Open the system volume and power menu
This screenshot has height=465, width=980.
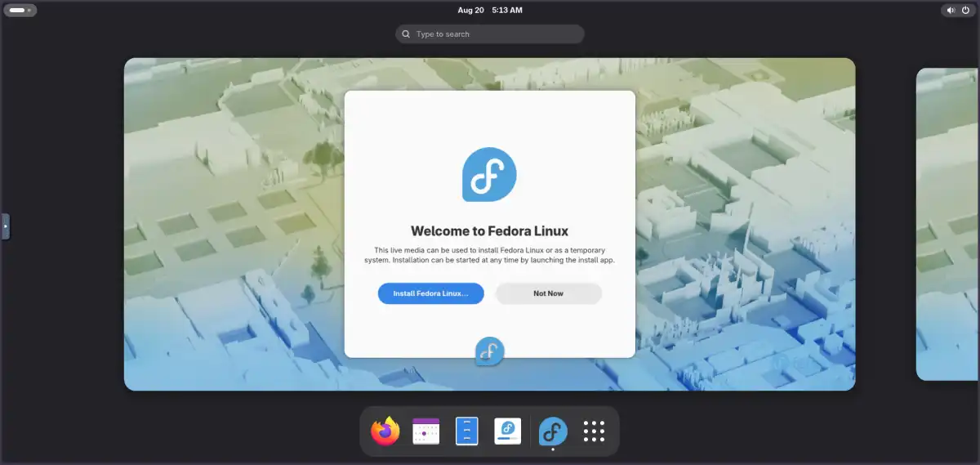click(958, 11)
